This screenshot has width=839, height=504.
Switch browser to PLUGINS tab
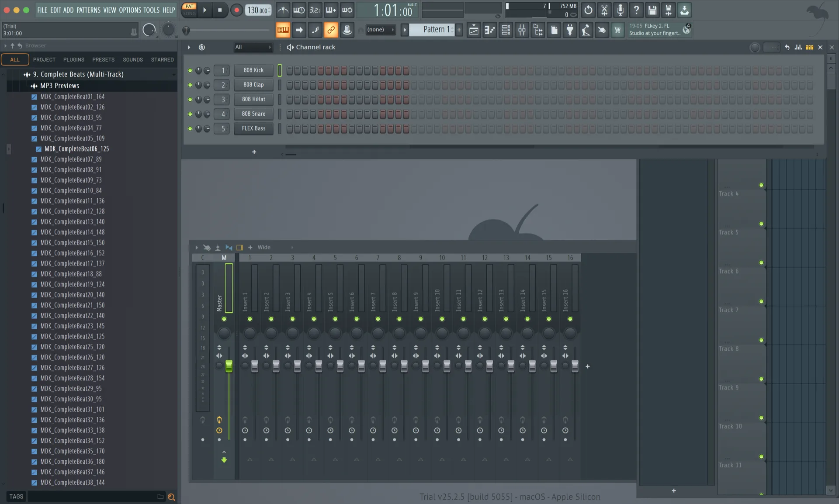[73, 59]
